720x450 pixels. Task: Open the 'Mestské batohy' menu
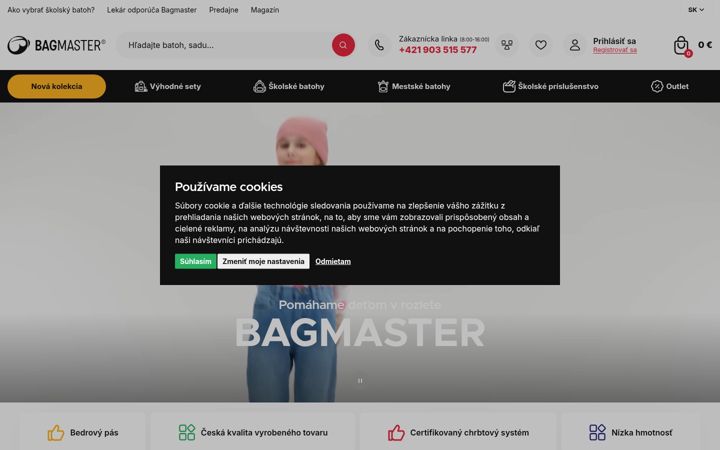[x=414, y=86]
